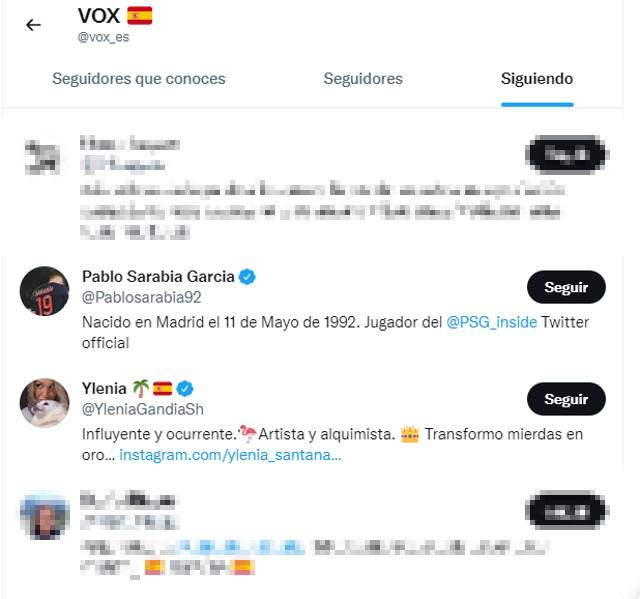Click the Pablo Sarabia Garcia name
This screenshot has height=599, width=640.
pyautogui.click(x=158, y=277)
